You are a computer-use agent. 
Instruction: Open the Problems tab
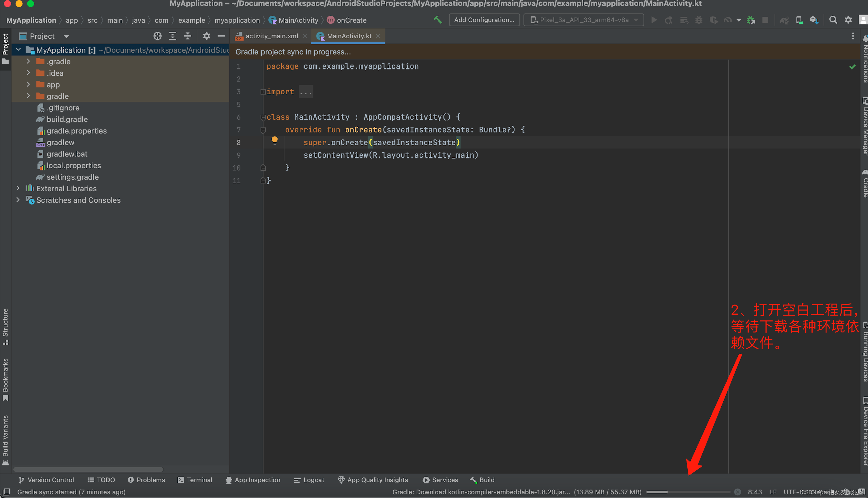click(x=146, y=479)
